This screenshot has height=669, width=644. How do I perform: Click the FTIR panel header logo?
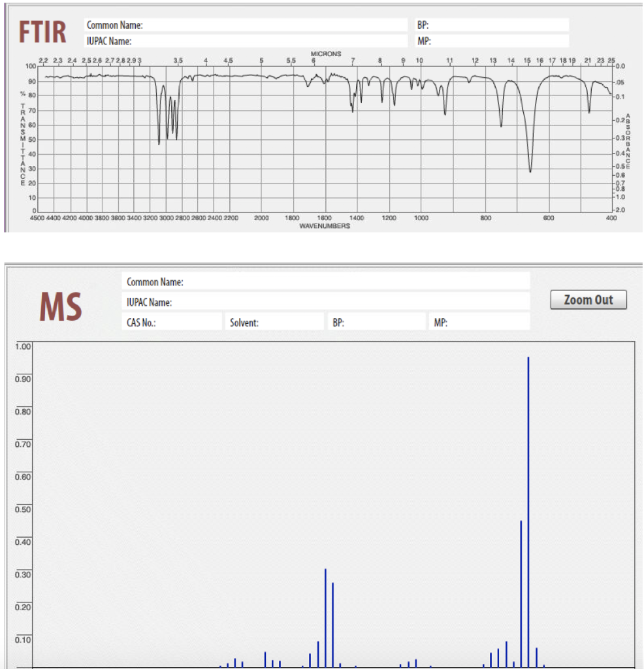coord(42,31)
